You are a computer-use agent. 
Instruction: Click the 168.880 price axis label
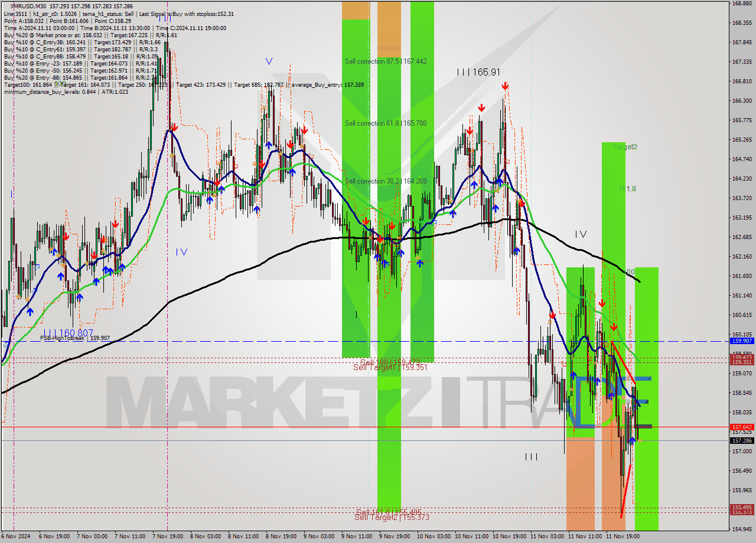pyautogui.click(x=742, y=4)
